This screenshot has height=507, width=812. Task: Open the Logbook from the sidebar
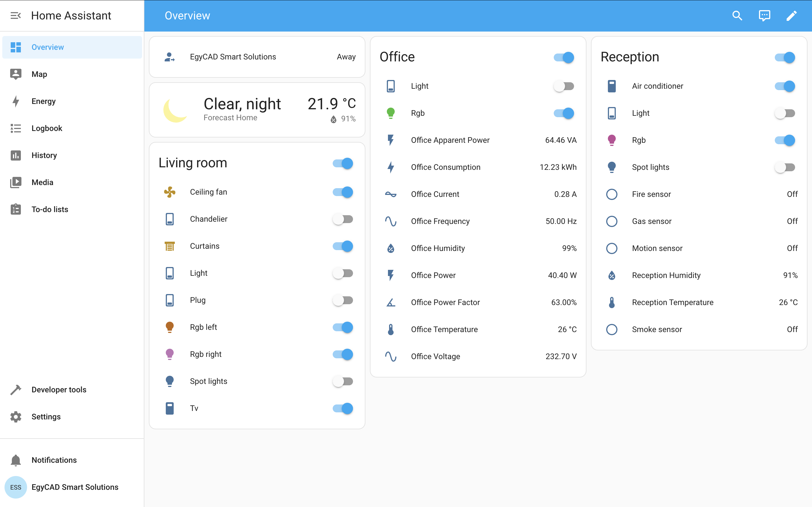(x=47, y=128)
